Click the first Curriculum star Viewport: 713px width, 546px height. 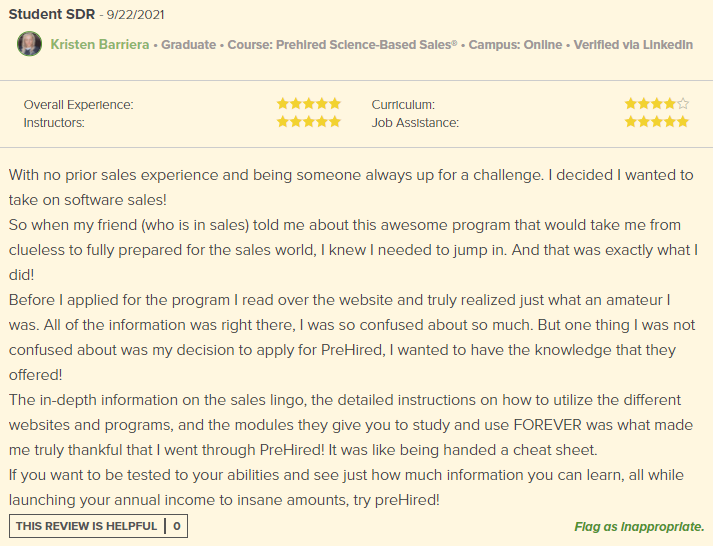point(631,104)
